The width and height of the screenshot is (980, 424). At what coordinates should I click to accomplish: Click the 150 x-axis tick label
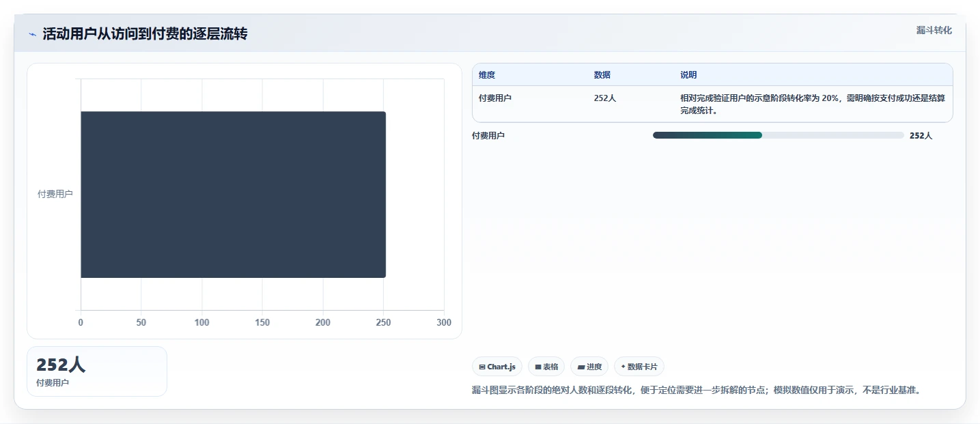click(x=262, y=322)
